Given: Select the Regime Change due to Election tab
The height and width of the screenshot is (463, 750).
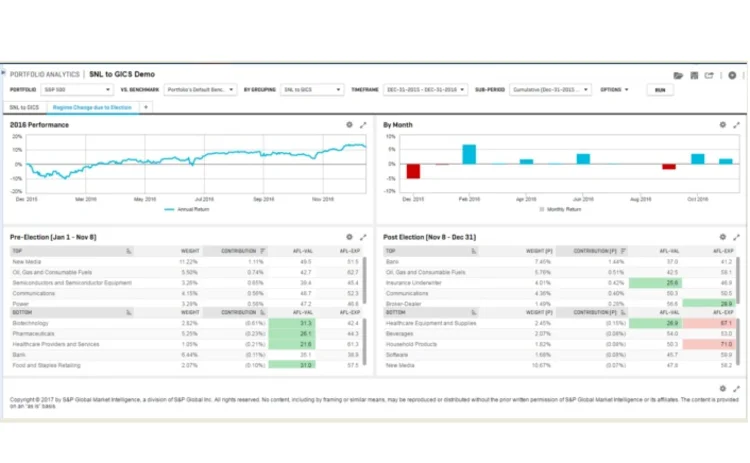Looking at the screenshot, I should tap(92, 107).
